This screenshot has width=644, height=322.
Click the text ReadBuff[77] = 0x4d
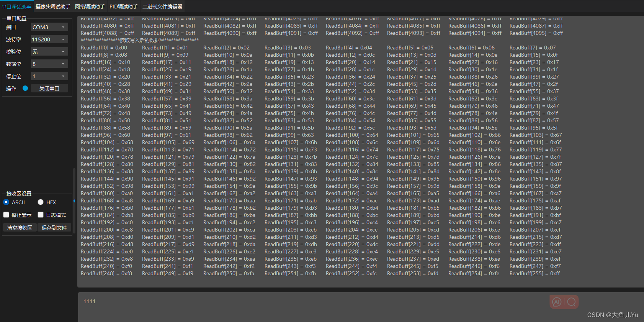click(x=412, y=113)
